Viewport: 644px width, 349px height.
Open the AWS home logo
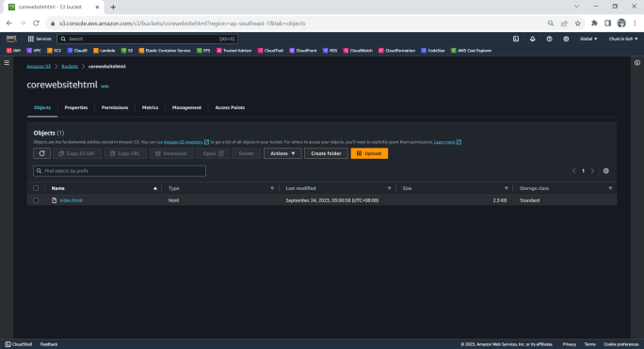pyautogui.click(x=11, y=39)
